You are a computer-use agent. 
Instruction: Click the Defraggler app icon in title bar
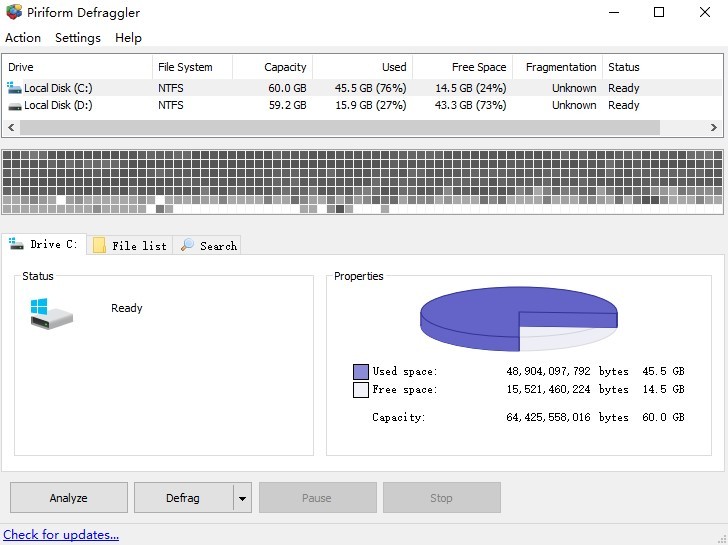click(14, 12)
